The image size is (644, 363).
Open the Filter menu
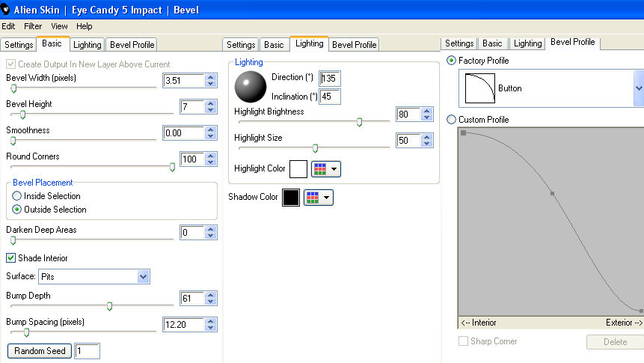click(33, 26)
